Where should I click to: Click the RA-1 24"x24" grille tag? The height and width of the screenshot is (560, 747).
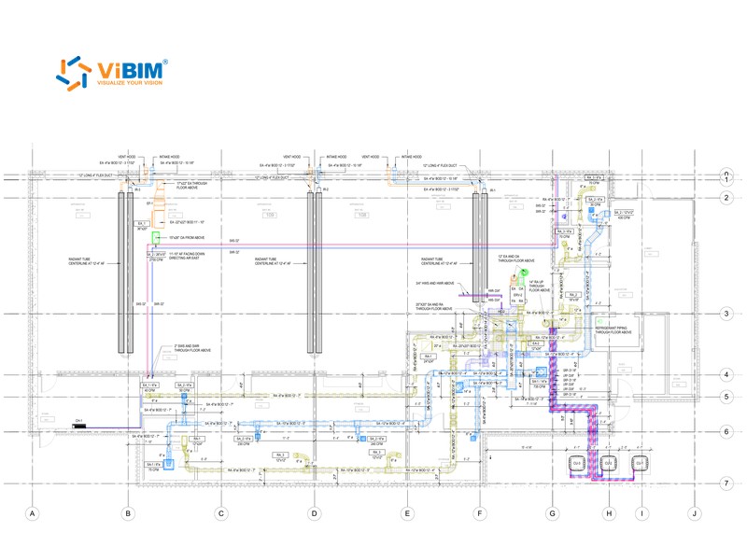[429, 358]
